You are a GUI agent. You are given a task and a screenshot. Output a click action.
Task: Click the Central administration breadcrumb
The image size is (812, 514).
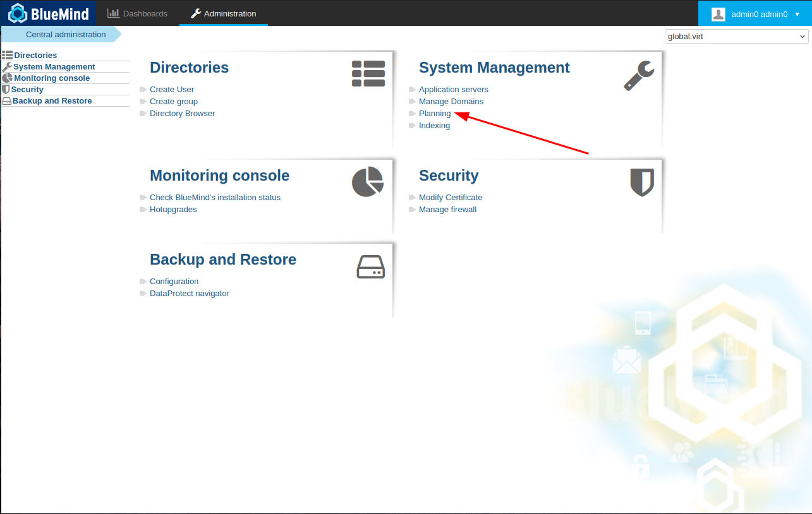tap(66, 35)
